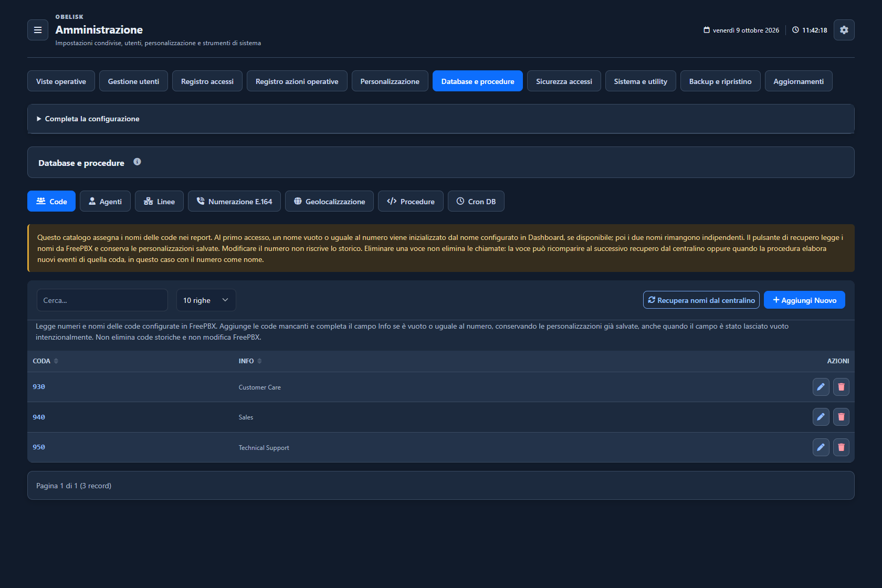The height and width of the screenshot is (588, 882).
Task: Open the Gestione utenti tab
Action: click(x=133, y=81)
